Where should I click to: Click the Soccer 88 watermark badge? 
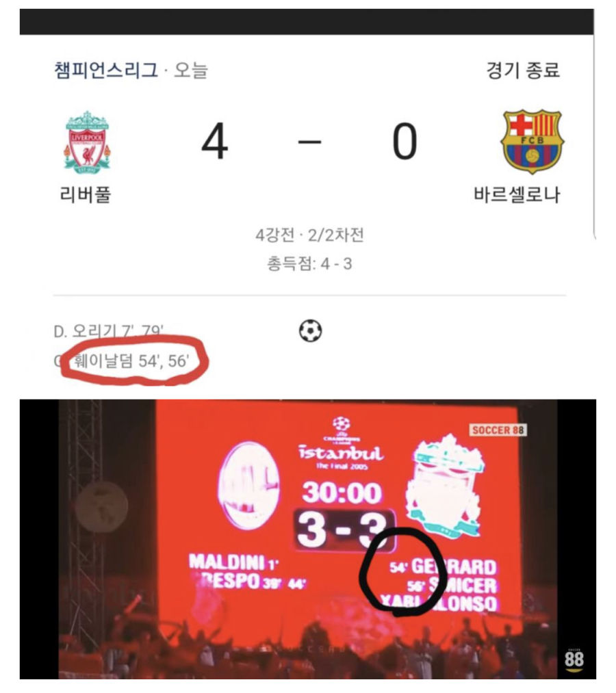(x=498, y=430)
